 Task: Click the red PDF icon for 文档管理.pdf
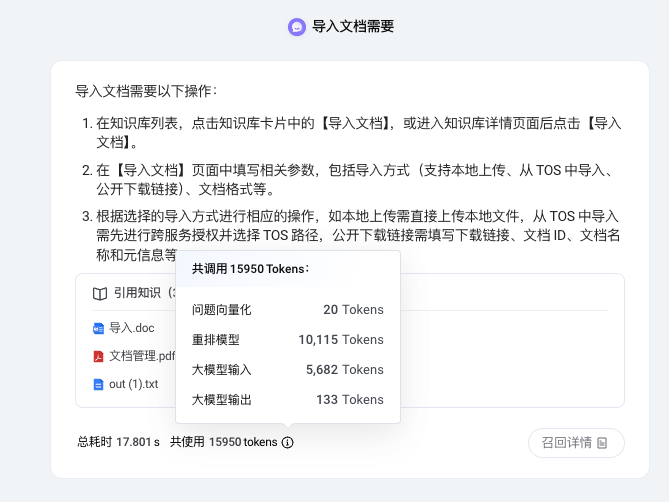point(99,356)
